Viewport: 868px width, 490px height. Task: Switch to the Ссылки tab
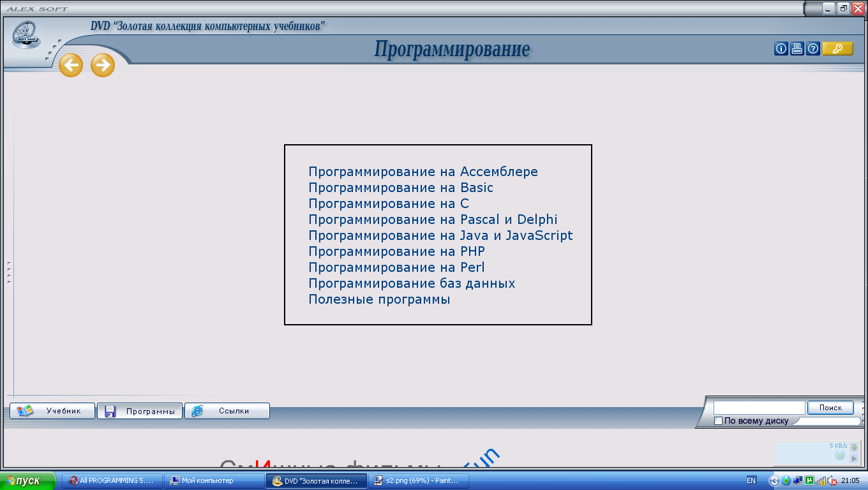click(x=227, y=411)
